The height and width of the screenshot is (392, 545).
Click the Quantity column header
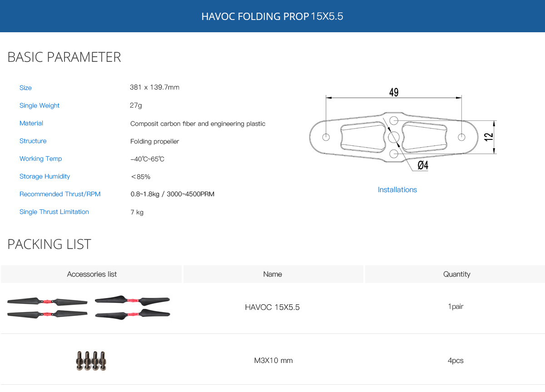[456, 274]
